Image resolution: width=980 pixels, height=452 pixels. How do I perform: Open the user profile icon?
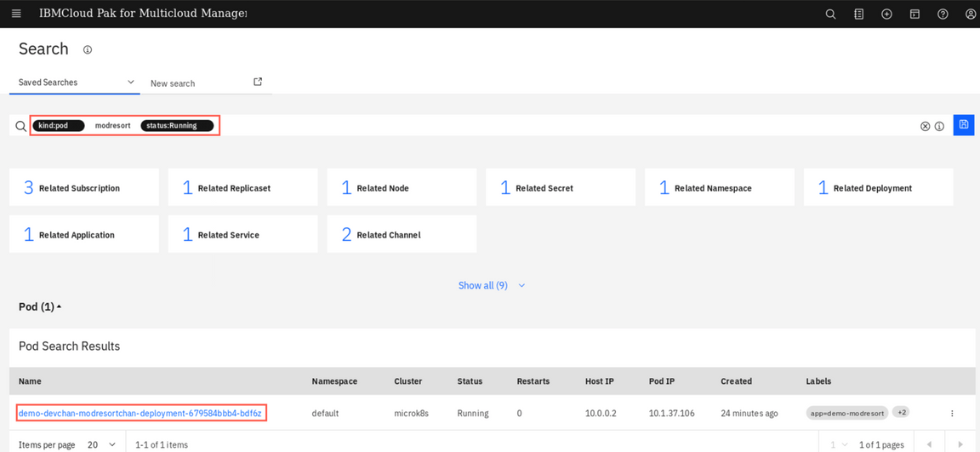click(x=970, y=14)
